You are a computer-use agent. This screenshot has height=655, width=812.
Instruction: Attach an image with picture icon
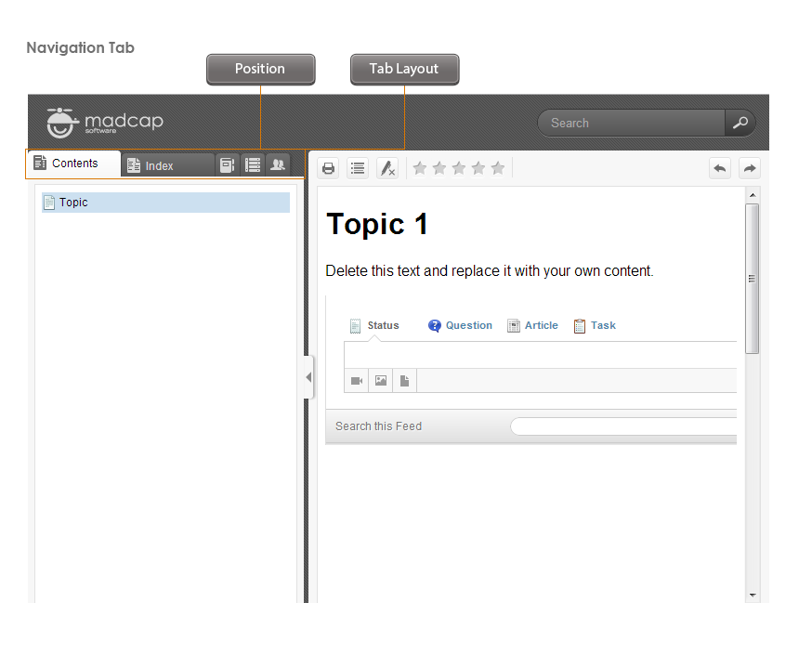pos(381,381)
